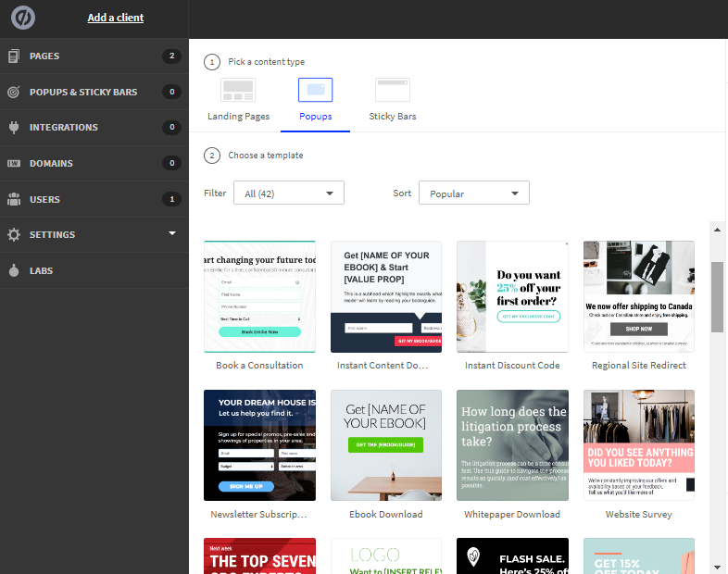Click the Users count badge showing 1
Image resolution: width=728 pixels, height=574 pixels.
[171, 199]
